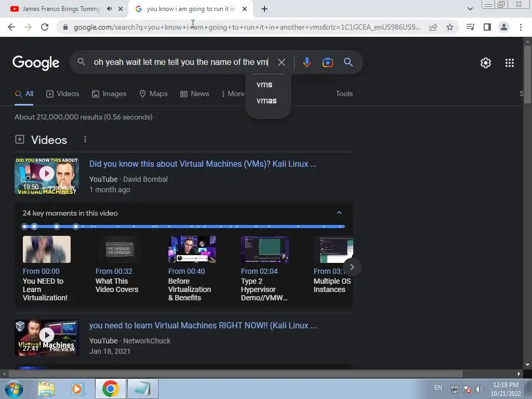
Task: Click the vertical page scrollbar
Action: pos(527,75)
